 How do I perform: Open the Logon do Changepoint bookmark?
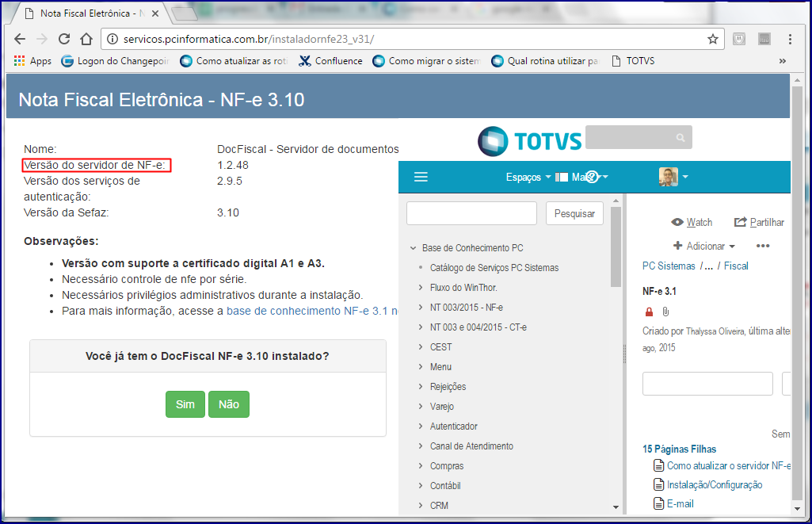[115, 60]
